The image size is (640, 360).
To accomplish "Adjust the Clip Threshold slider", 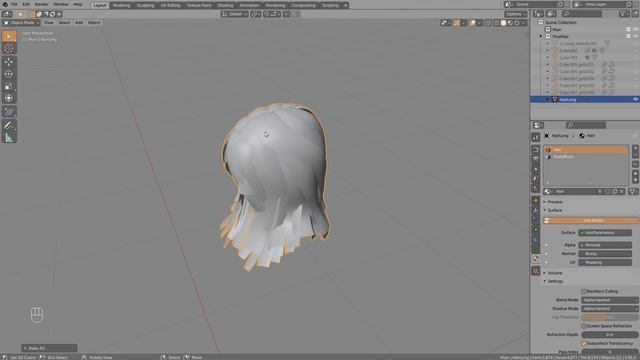I will click(609, 317).
